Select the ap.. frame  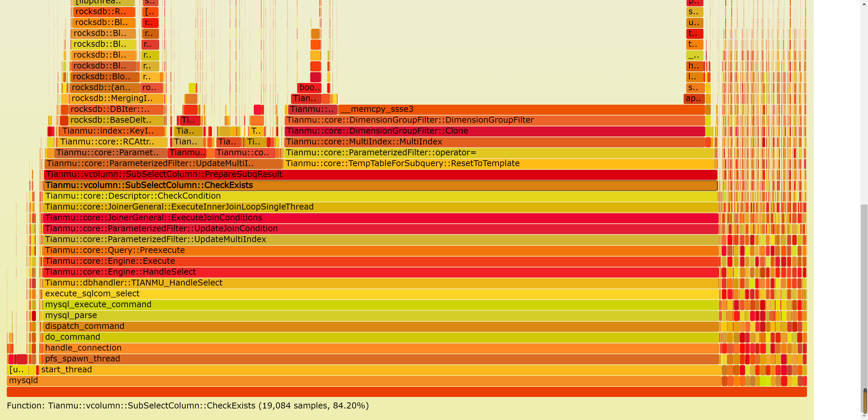[694, 99]
